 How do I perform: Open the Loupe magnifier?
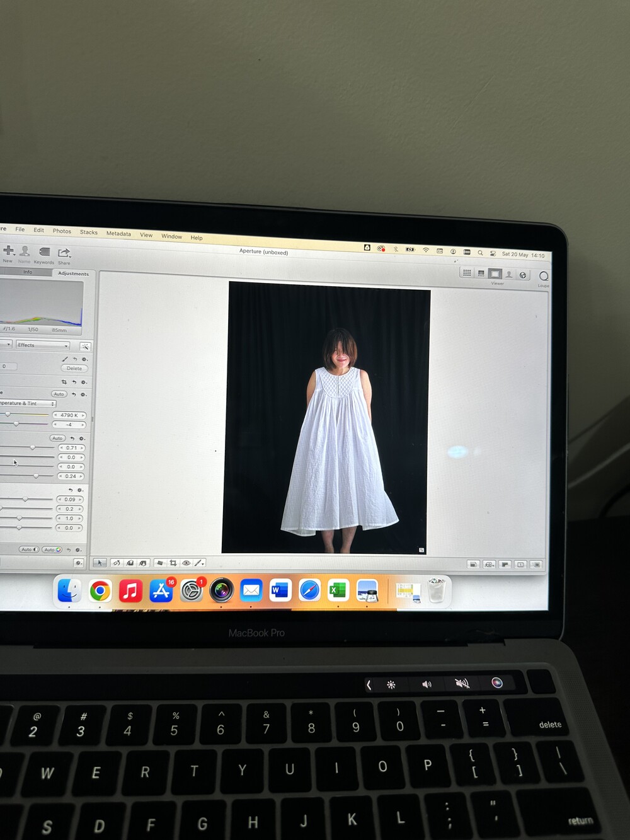tap(544, 277)
